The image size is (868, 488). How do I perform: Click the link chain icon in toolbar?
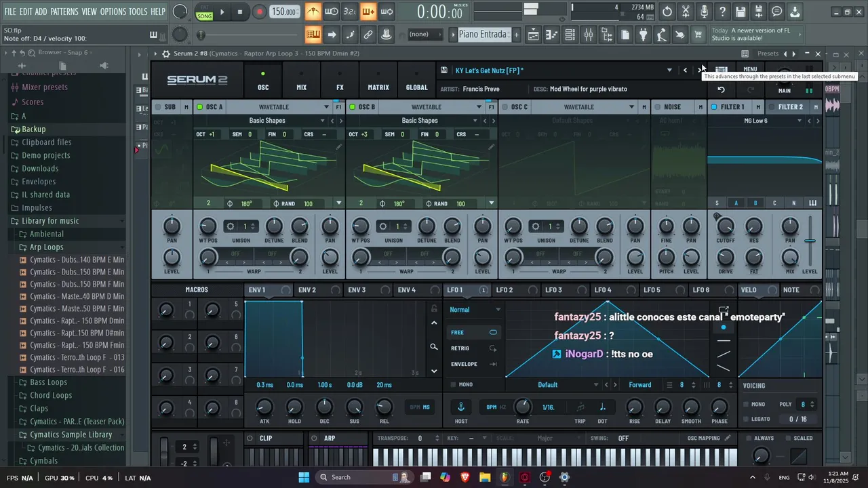368,35
